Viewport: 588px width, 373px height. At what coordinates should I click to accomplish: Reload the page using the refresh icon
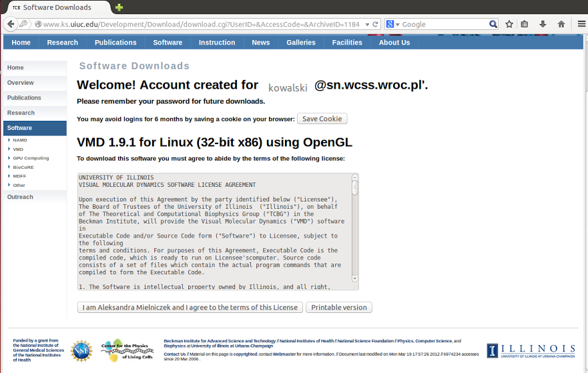tap(376, 24)
